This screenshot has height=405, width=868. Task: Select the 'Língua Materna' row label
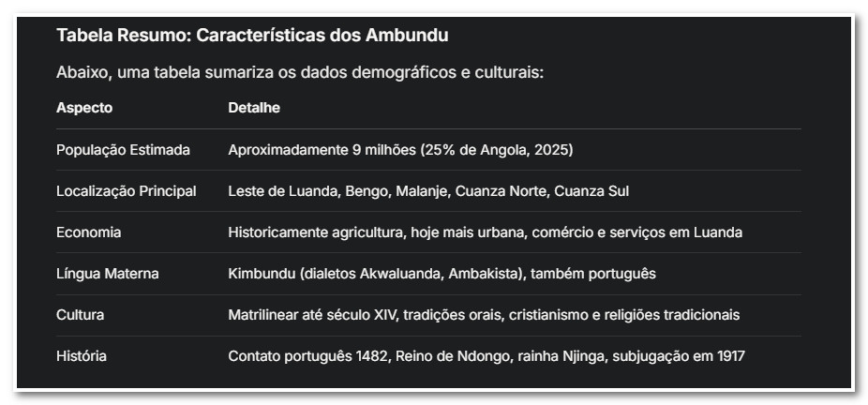coord(107,274)
